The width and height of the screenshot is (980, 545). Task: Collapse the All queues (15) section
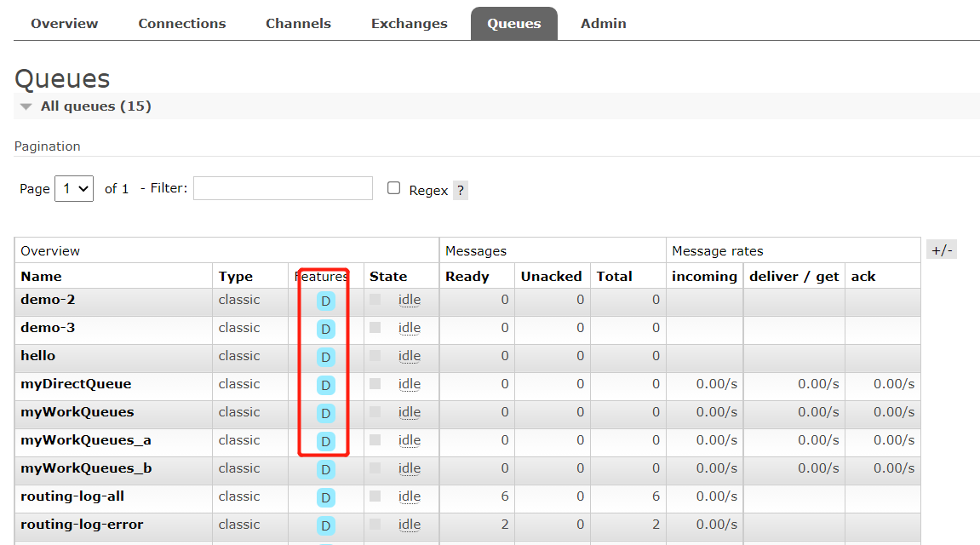pos(95,106)
